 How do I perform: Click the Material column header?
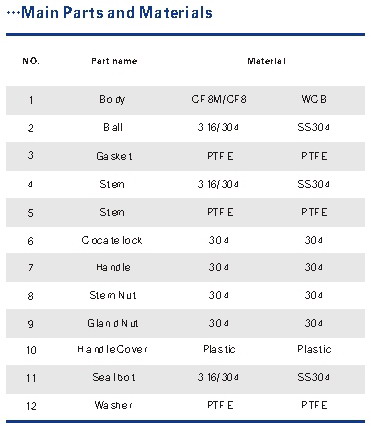[266, 61]
